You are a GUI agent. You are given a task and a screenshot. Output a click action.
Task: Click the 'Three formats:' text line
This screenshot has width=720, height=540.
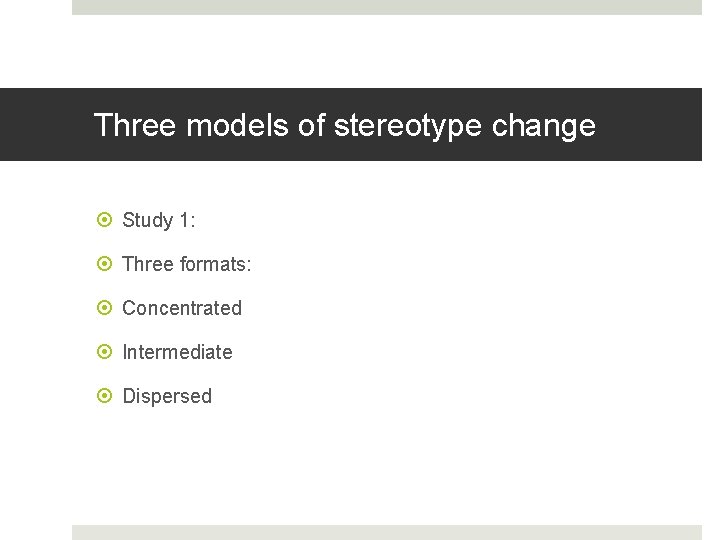click(x=187, y=264)
